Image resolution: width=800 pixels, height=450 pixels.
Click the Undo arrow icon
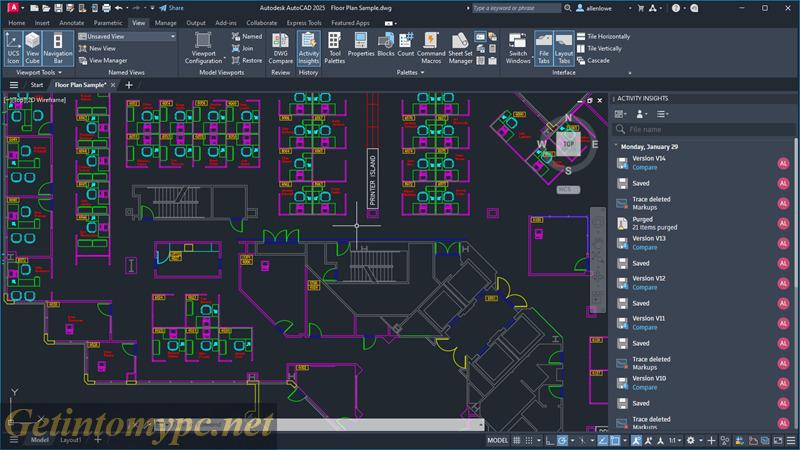[x=118, y=8]
